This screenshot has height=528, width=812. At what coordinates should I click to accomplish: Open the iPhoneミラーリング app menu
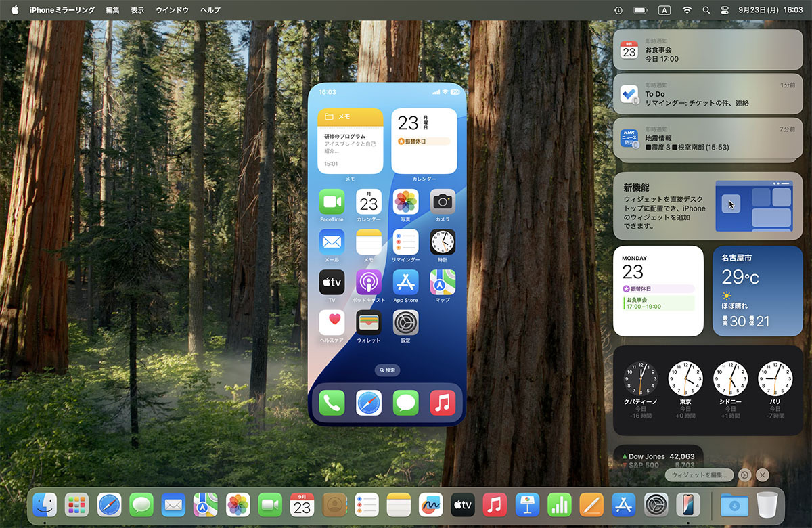coord(63,10)
